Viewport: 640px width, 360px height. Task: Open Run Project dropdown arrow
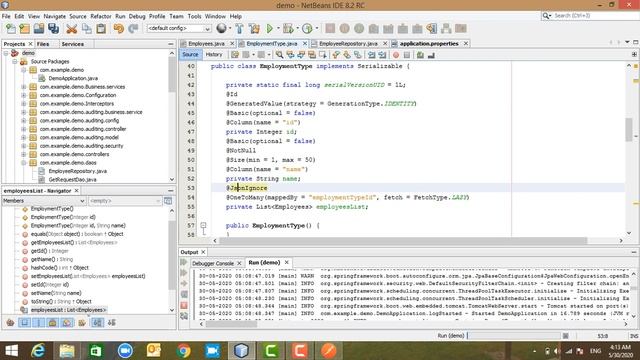tap(278, 28)
